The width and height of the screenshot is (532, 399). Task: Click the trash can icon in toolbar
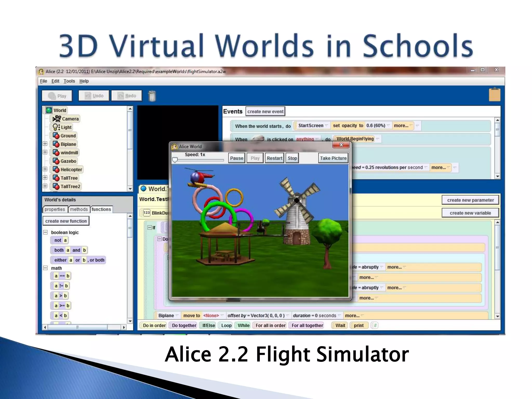pos(152,96)
